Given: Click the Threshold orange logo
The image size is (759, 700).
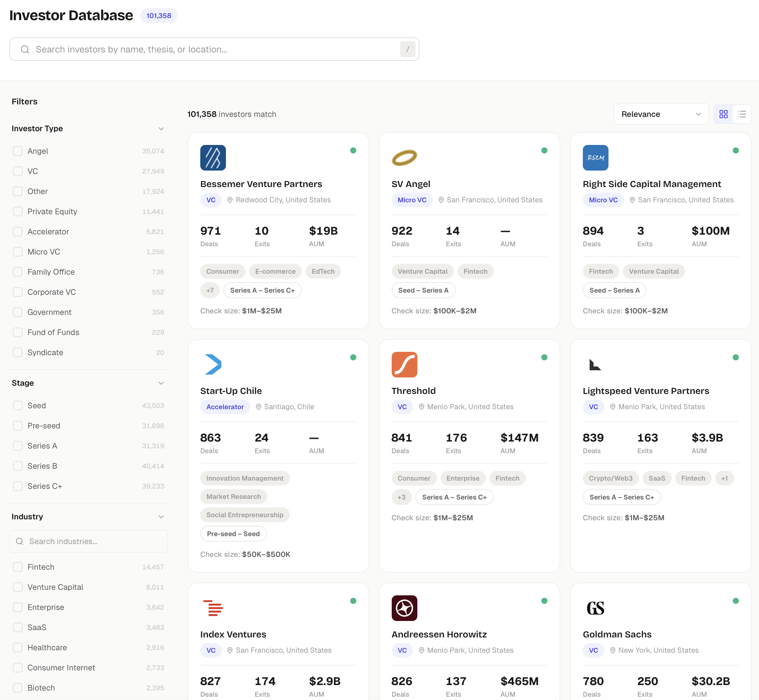Looking at the screenshot, I should 404,364.
